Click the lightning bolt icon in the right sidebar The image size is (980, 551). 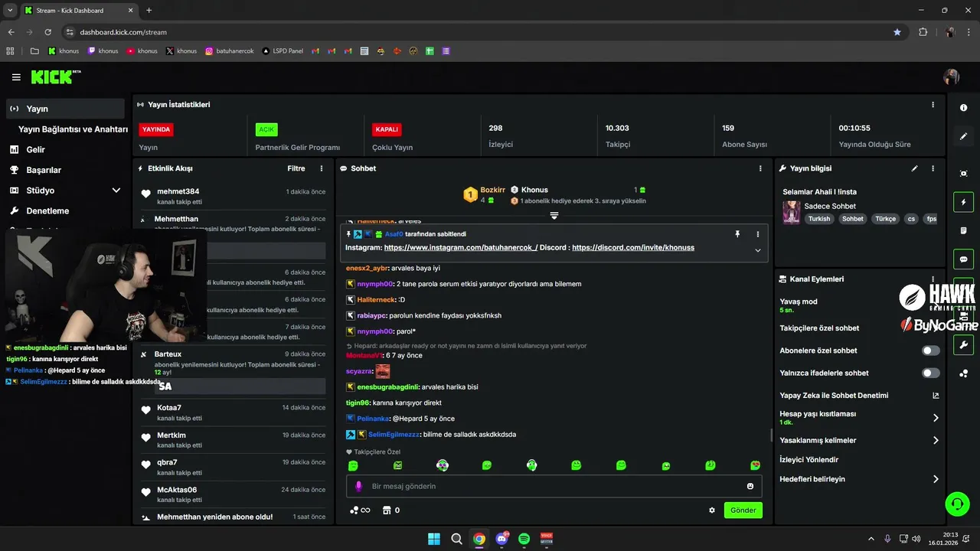pos(963,202)
